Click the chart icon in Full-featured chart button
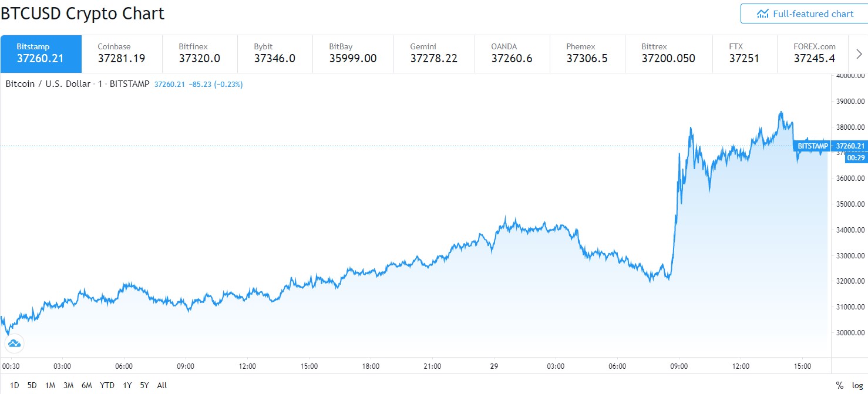The width and height of the screenshot is (868, 394). (x=763, y=14)
